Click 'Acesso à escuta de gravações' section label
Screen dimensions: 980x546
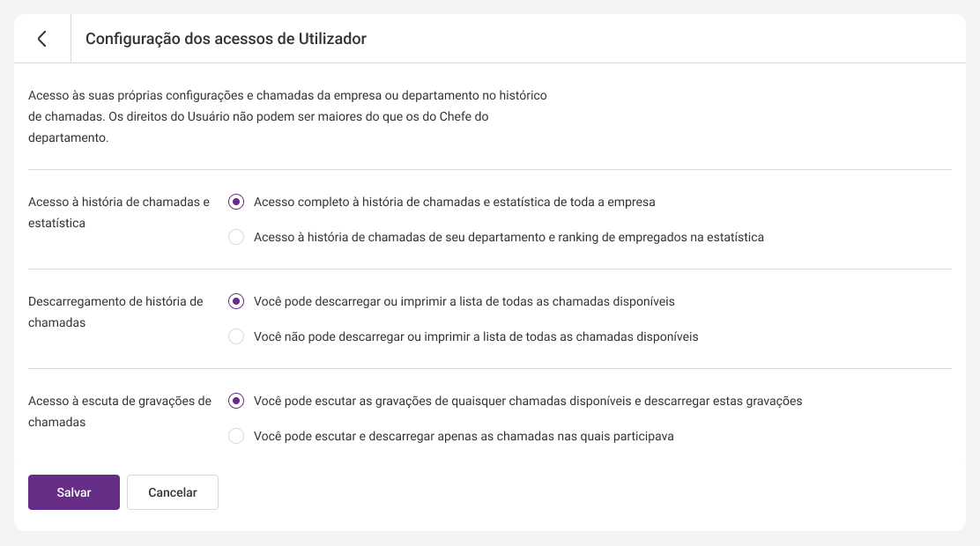(120, 411)
